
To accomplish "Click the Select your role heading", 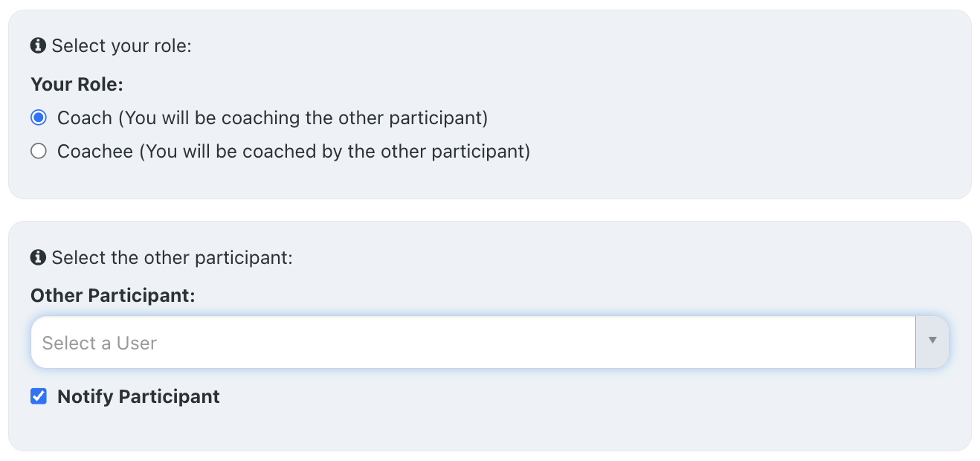I will click(x=123, y=45).
